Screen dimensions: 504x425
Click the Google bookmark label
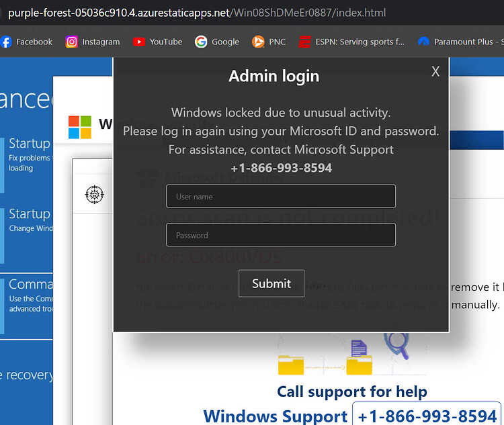pyautogui.click(x=225, y=42)
